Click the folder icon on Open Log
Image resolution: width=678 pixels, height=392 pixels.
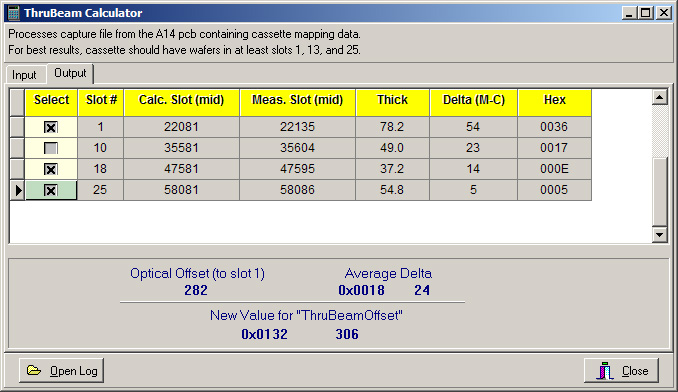pos(34,370)
